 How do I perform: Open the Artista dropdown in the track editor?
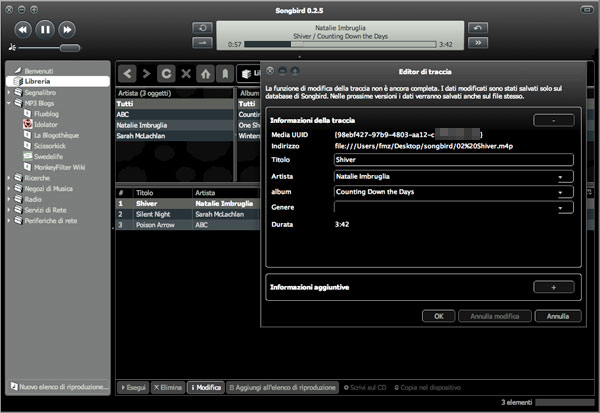(557, 175)
